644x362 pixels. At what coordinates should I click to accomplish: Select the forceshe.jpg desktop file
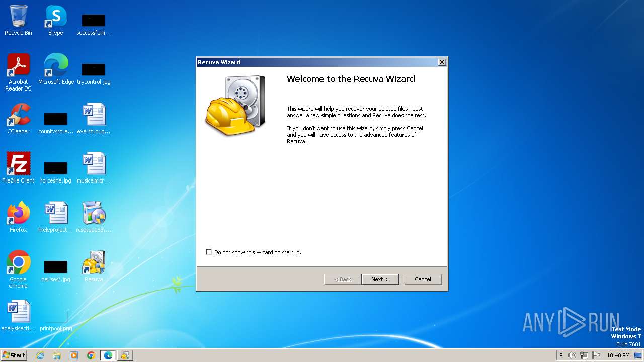click(x=55, y=172)
